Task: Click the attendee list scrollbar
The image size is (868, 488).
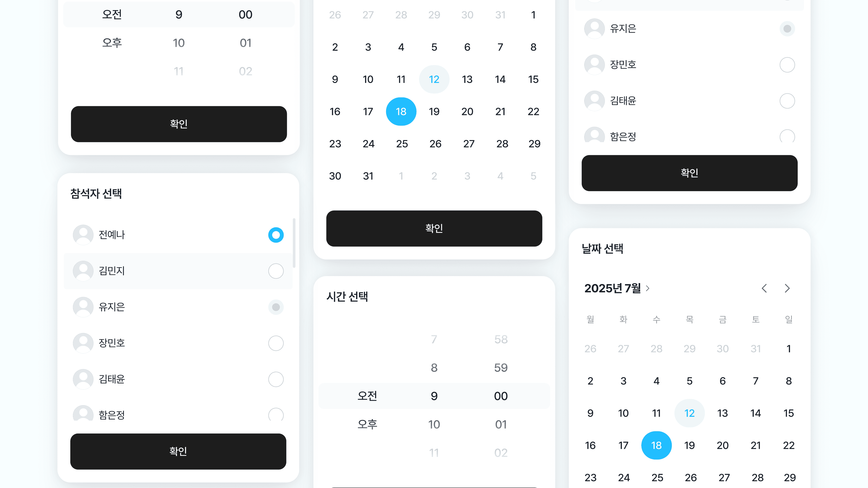Action: point(294,243)
